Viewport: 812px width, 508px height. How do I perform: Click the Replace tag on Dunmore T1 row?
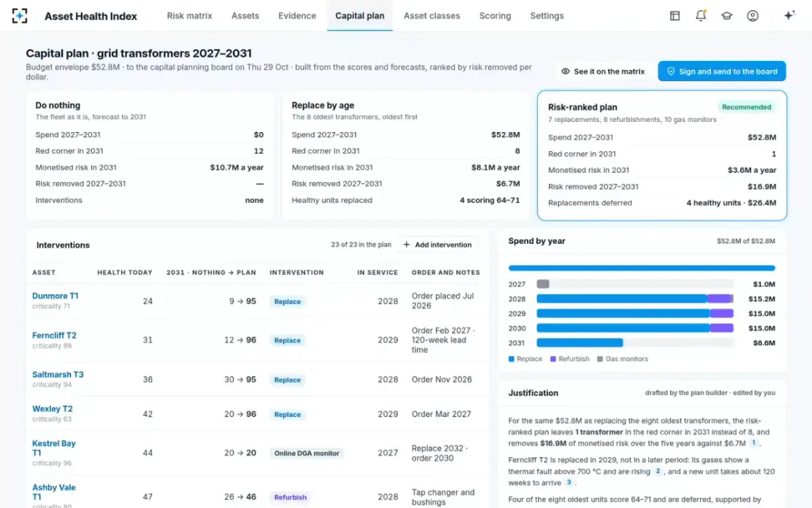coord(288,301)
